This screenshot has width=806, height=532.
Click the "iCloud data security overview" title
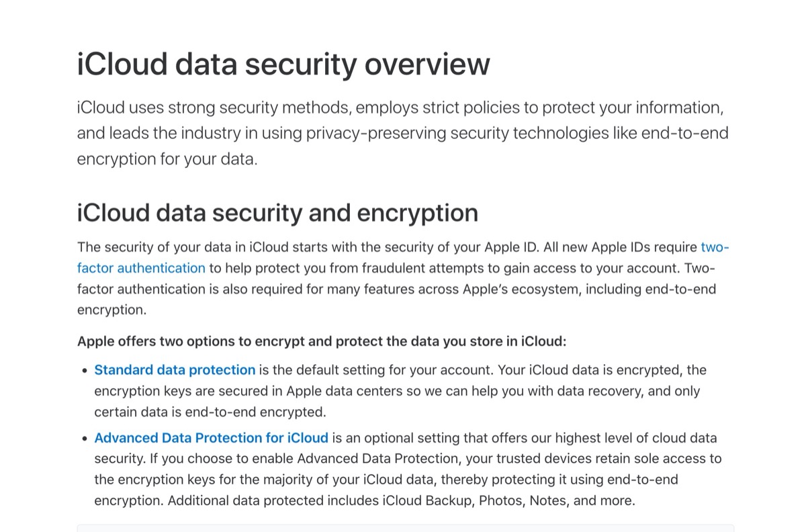click(x=283, y=64)
